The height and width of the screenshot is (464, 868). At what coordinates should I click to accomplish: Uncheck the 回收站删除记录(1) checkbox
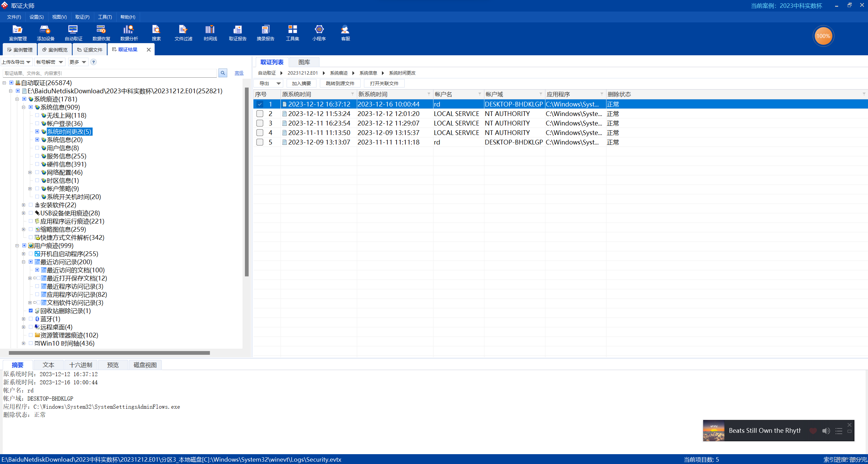[31, 311]
